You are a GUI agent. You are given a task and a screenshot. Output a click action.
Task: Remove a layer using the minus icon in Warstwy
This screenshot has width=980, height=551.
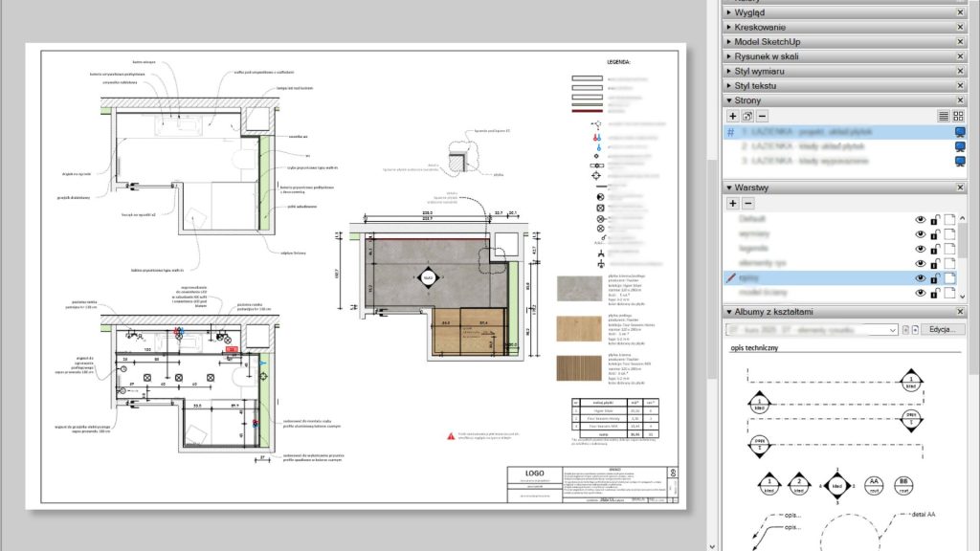(748, 203)
